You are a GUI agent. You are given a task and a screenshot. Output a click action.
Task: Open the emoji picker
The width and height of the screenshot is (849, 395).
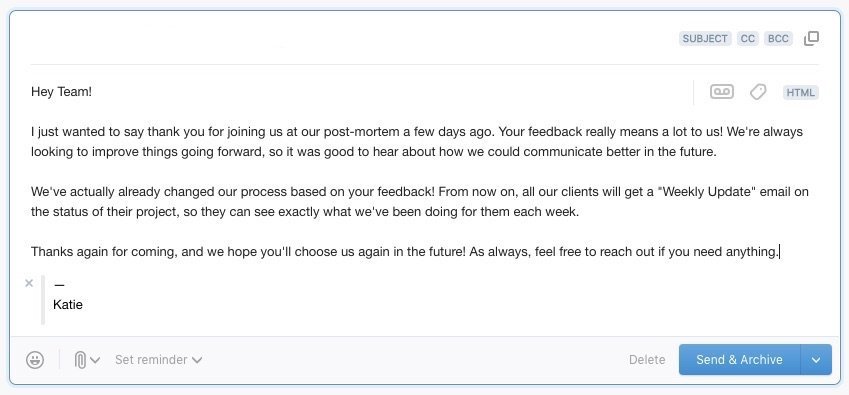(35, 360)
